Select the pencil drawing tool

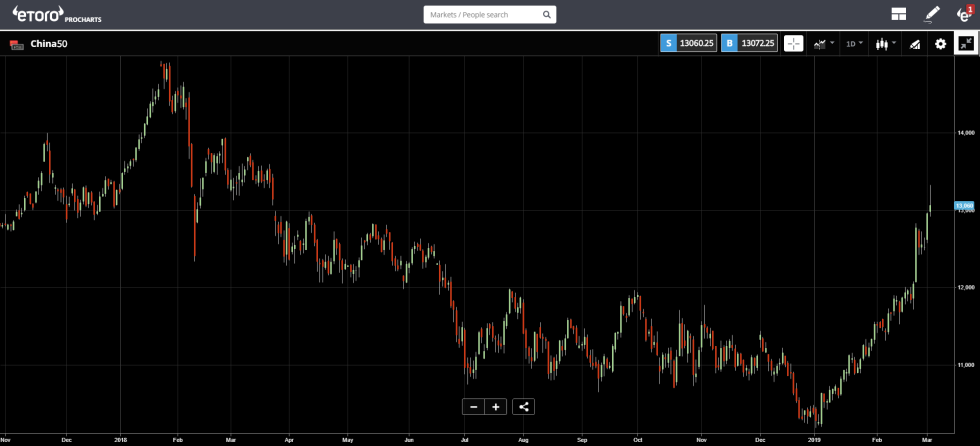932,14
